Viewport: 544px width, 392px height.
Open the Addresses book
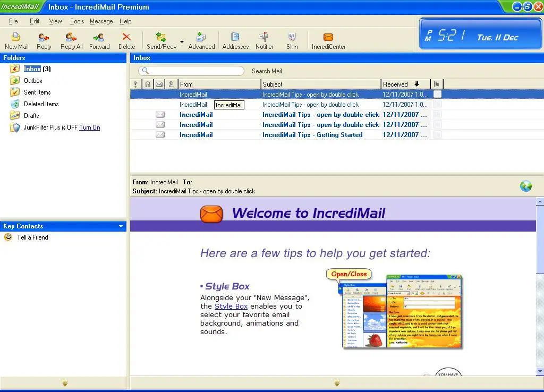click(x=235, y=40)
